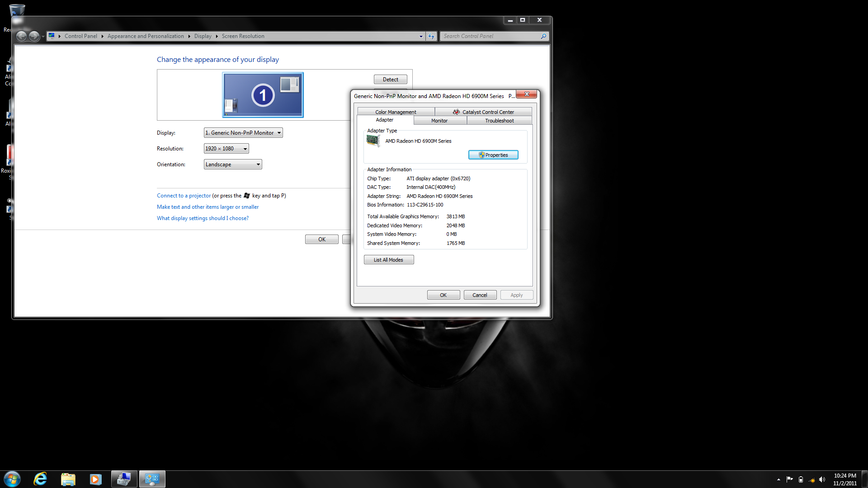
Task: Open the Display dropdown for Generic Non-PnP Monitor
Action: point(243,133)
